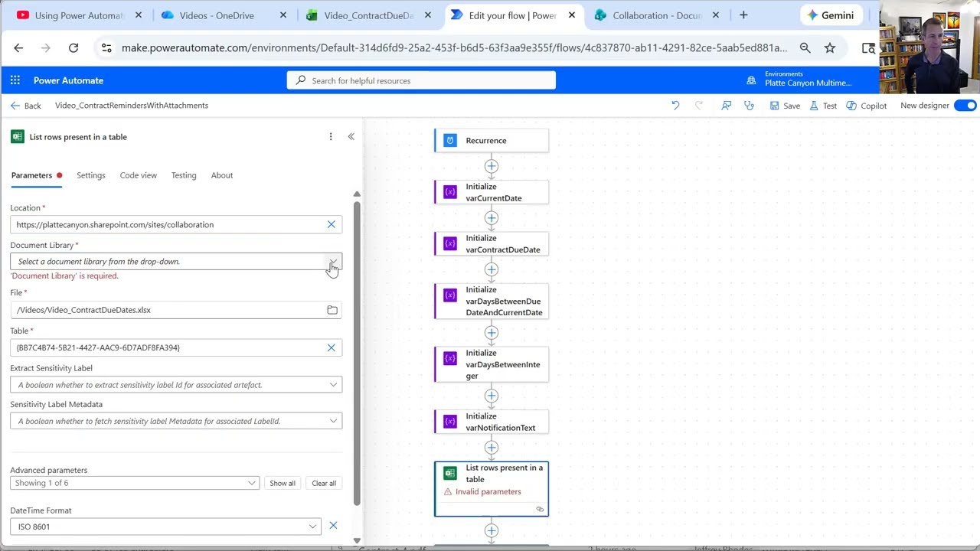This screenshot has width=980, height=551.
Task: Click the Location URL input field
Action: 167,225
